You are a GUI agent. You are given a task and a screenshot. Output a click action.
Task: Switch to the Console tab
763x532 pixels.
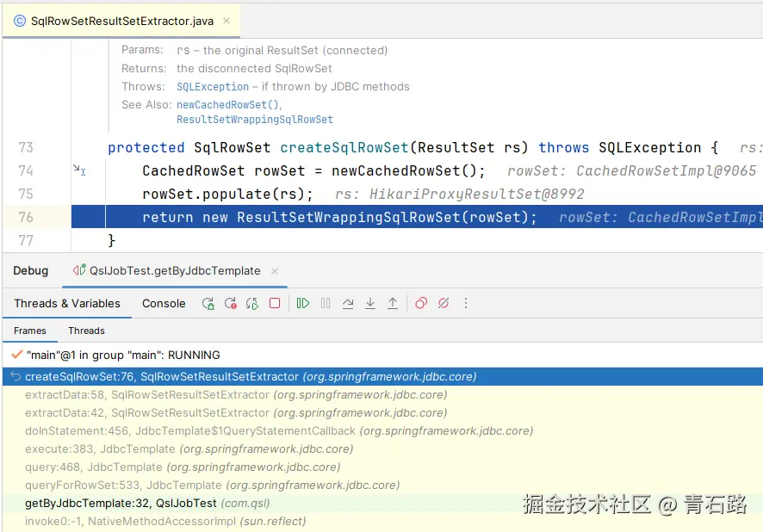pos(164,303)
